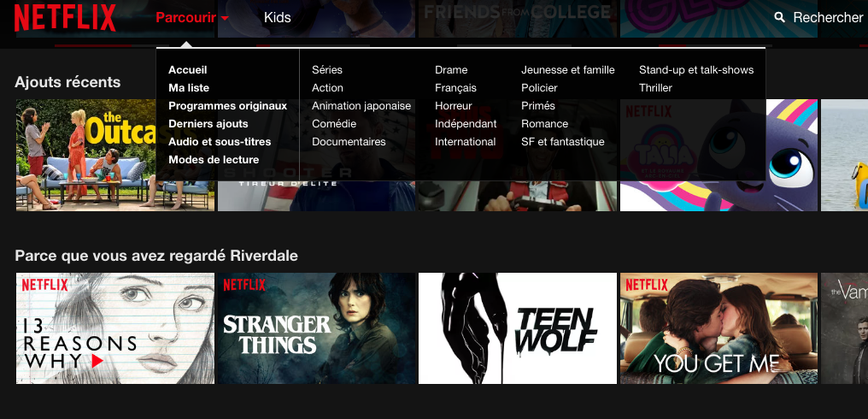Open Audio et sous-titres option
This screenshot has width=868, height=419.
220,141
